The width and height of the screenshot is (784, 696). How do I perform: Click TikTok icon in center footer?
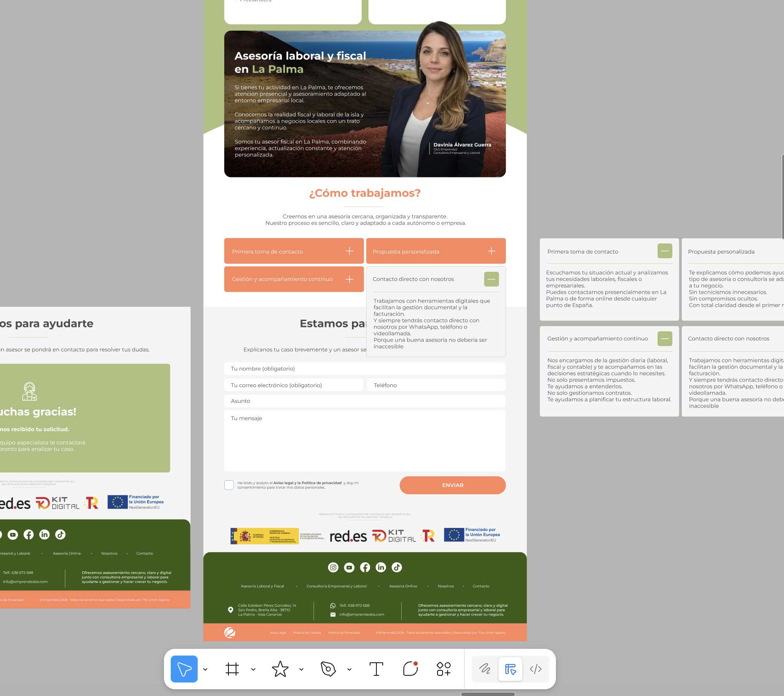[397, 568]
